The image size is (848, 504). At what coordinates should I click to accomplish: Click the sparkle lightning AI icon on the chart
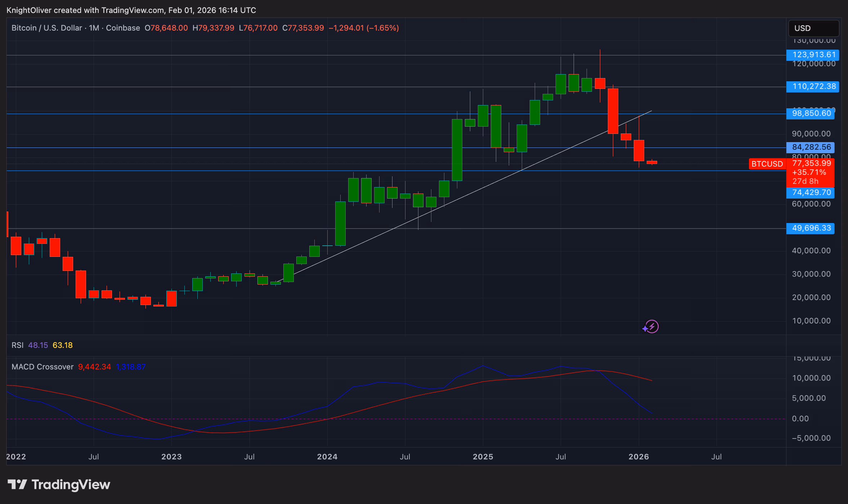click(x=651, y=326)
